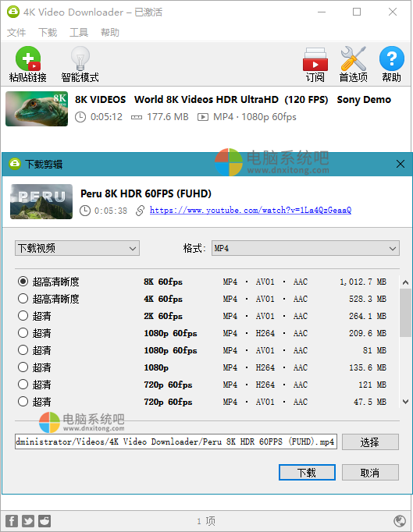413x532 pixels.
Task: Click the 4K Video Downloader app logo
Action: 13,12
